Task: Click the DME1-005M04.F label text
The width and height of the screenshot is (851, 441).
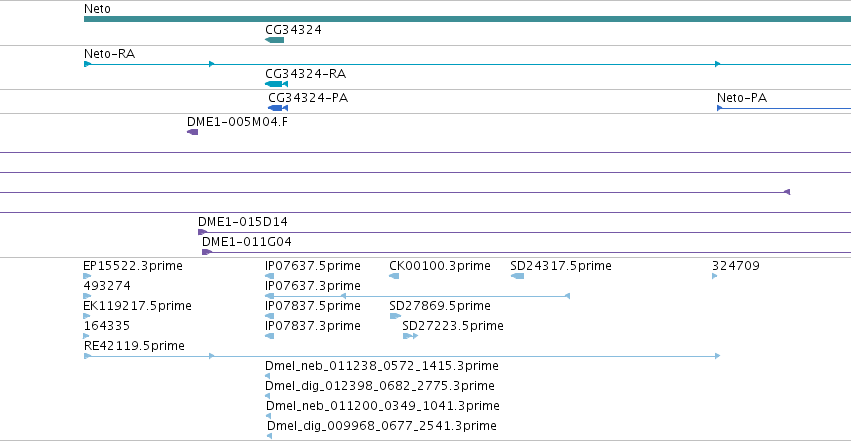Action: (x=237, y=122)
